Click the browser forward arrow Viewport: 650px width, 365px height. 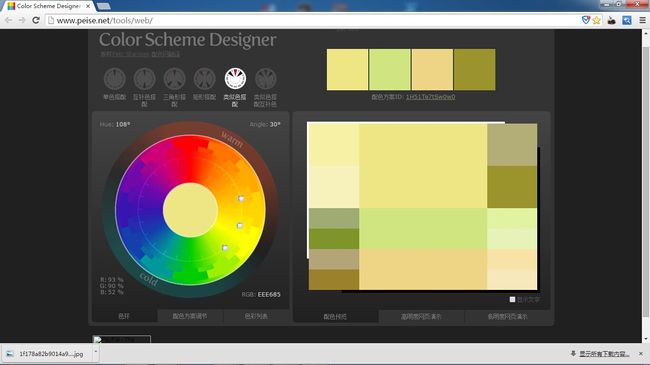coord(22,20)
